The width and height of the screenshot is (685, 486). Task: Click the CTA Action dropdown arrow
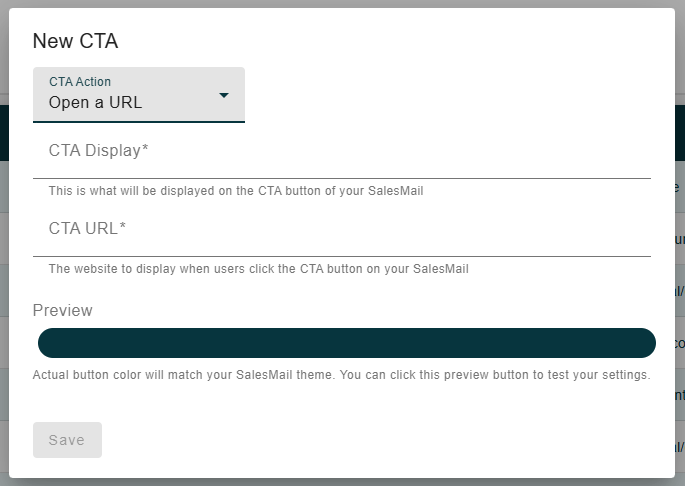pos(224,95)
